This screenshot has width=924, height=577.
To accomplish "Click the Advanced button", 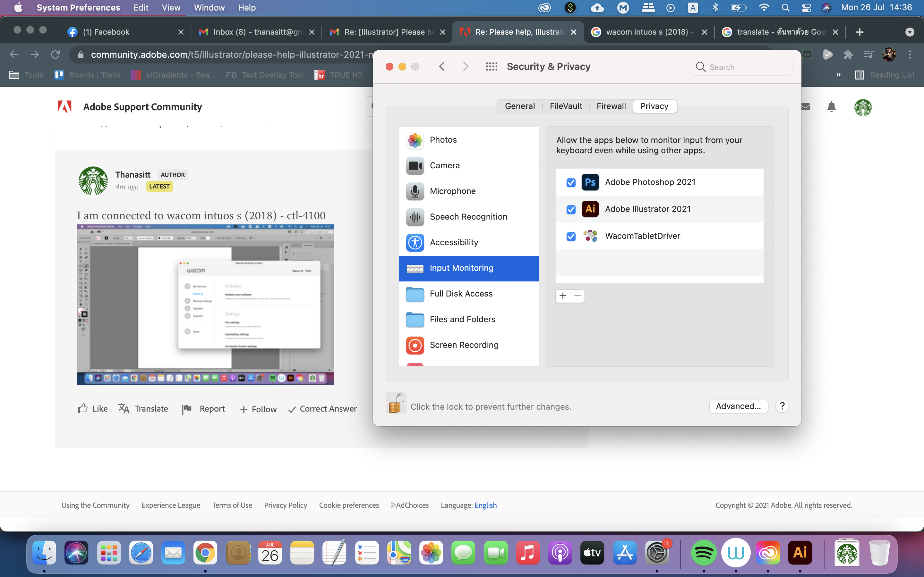I will (738, 406).
